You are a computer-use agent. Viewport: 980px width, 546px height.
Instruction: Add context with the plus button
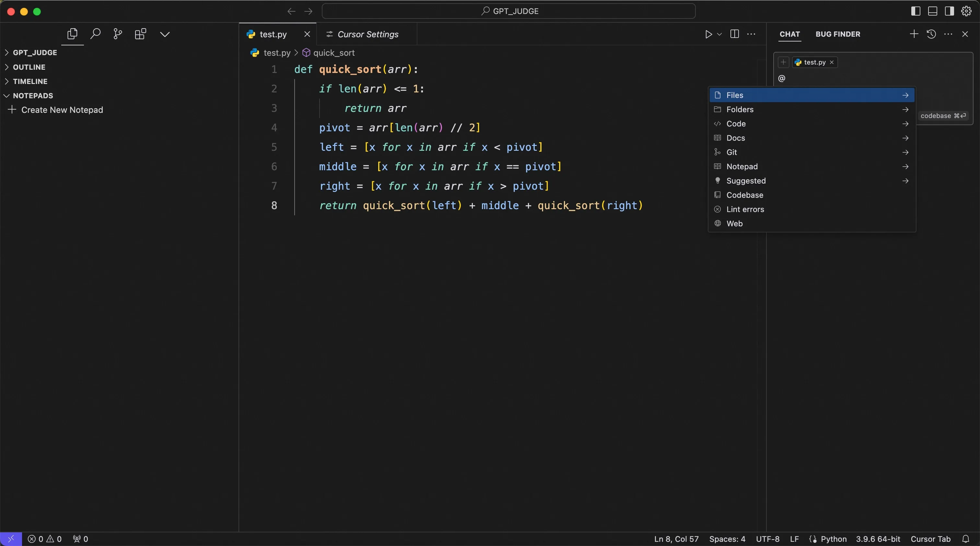pyautogui.click(x=783, y=62)
